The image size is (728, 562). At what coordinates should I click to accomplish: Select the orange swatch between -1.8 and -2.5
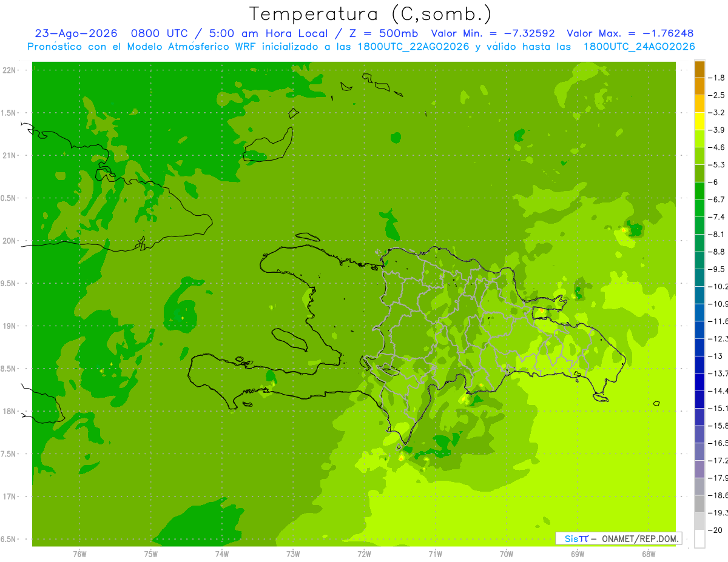coord(699,87)
